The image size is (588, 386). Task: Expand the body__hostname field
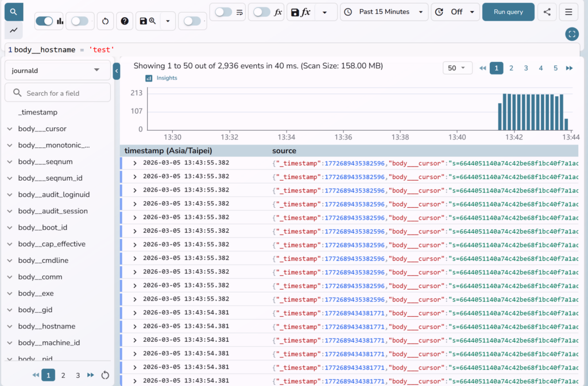(x=10, y=326)
